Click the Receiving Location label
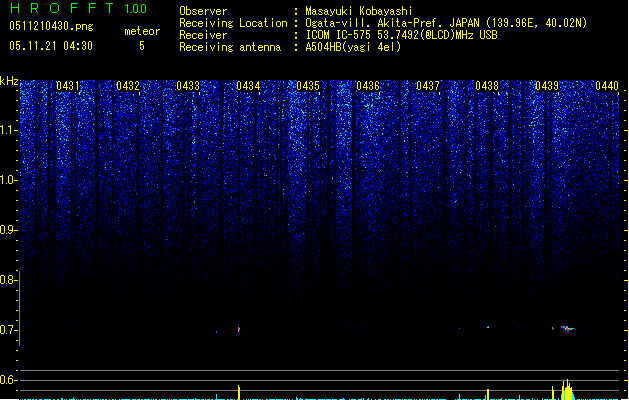Viewport: 629px width, 400px height. (233, 23)
